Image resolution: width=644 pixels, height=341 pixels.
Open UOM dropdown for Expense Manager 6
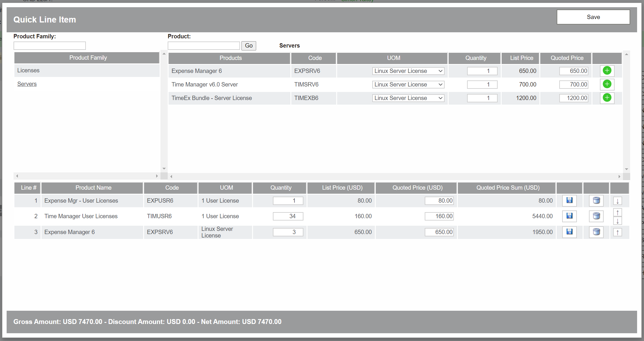point(408,71)
